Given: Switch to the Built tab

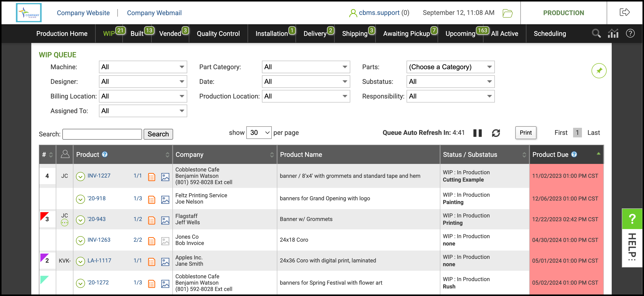Looking at the screenshot, I should point(137,34).
